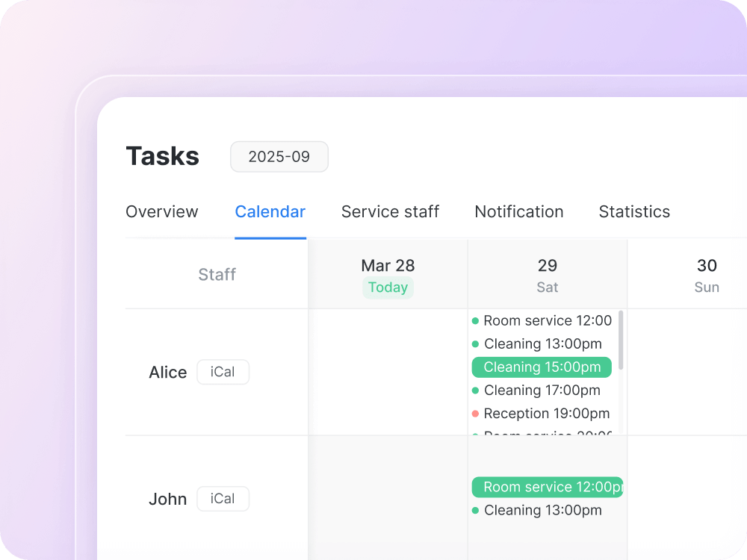Open John's iCal export

click(223, 499)
